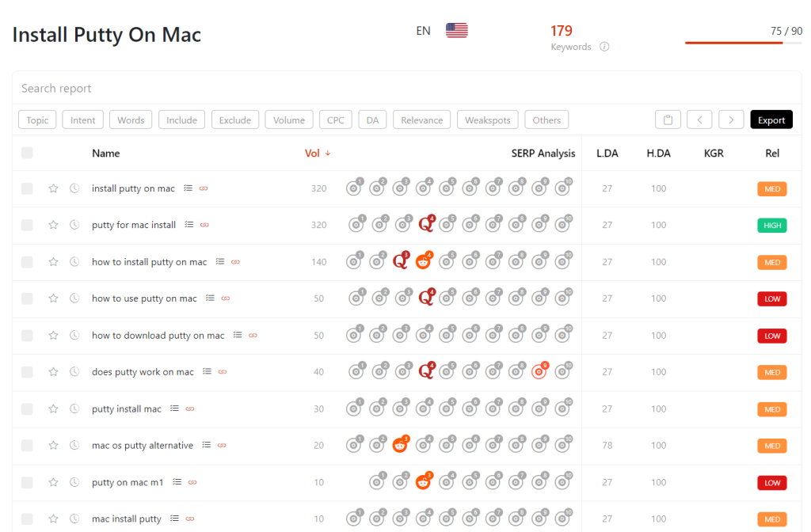Tick the select-all checkbox in the header
The width and height of the screenshot is (811, 532).
click(27, 153)
